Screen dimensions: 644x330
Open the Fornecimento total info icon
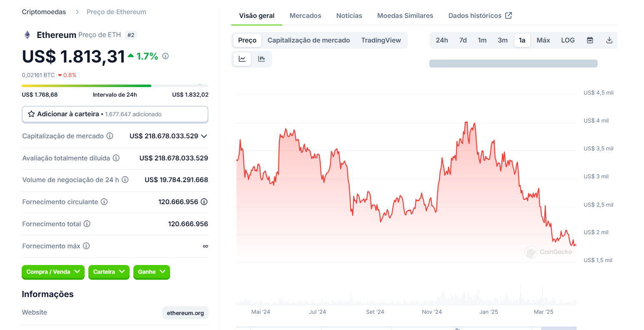coord(87,224)
